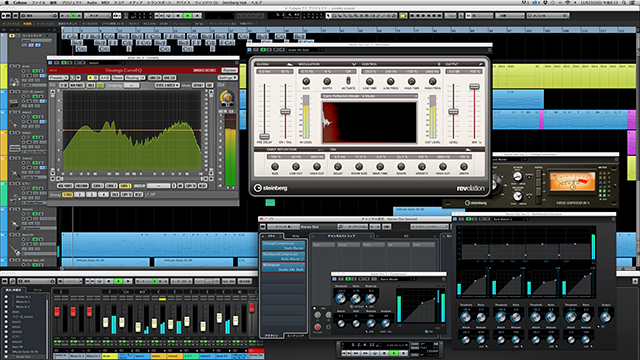The width and height of the screenshot is (640, 360).
Task: Click the REVelation Mix fader handle
Action: [x=474, y=87]
